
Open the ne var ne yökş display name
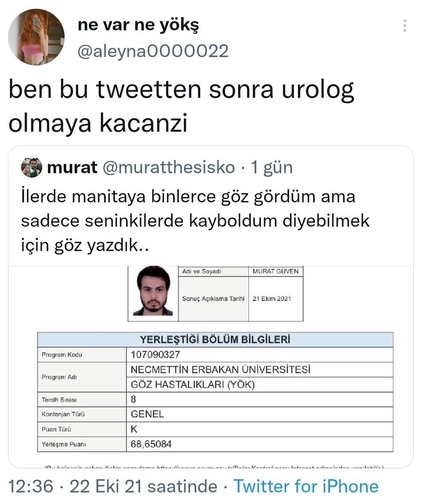tap(138, 25)
